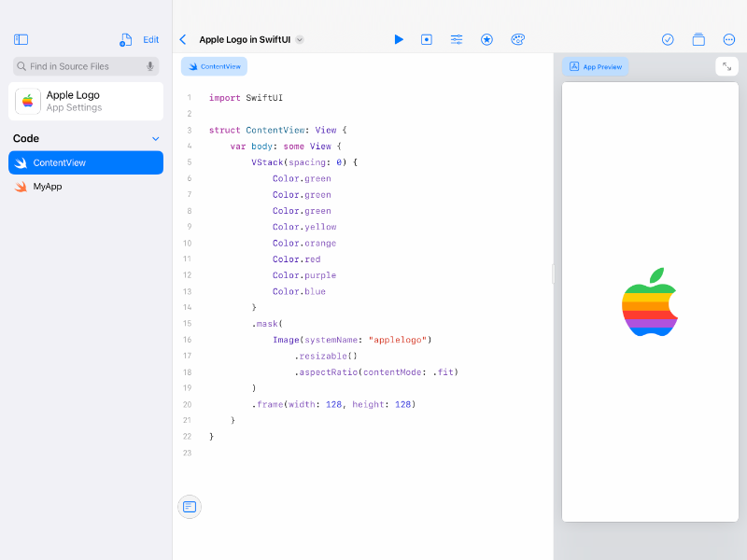The height and width of the screenshot is (560, 747).
Task: Click the checkmark circle icon
Action: 668,39
